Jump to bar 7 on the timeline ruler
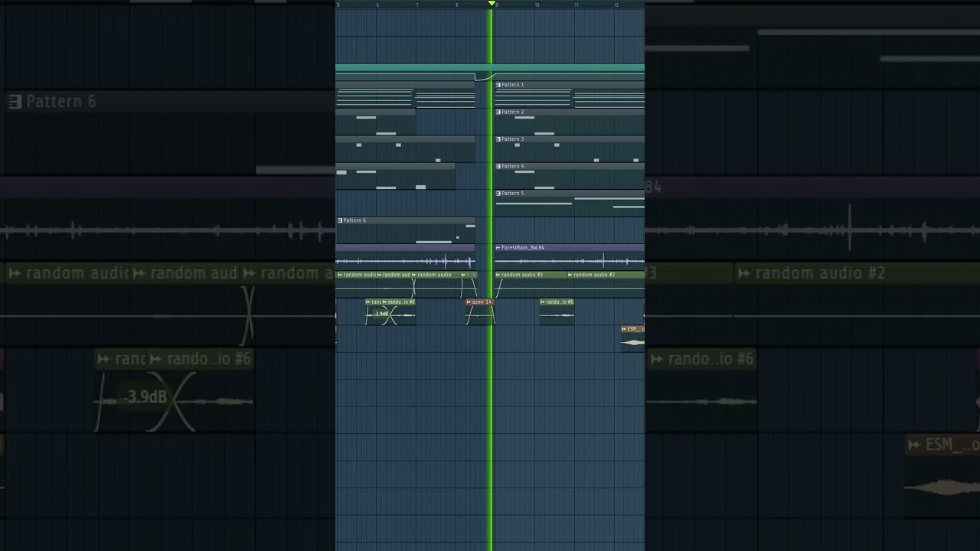The image size is (980, 551). [417, 5]
